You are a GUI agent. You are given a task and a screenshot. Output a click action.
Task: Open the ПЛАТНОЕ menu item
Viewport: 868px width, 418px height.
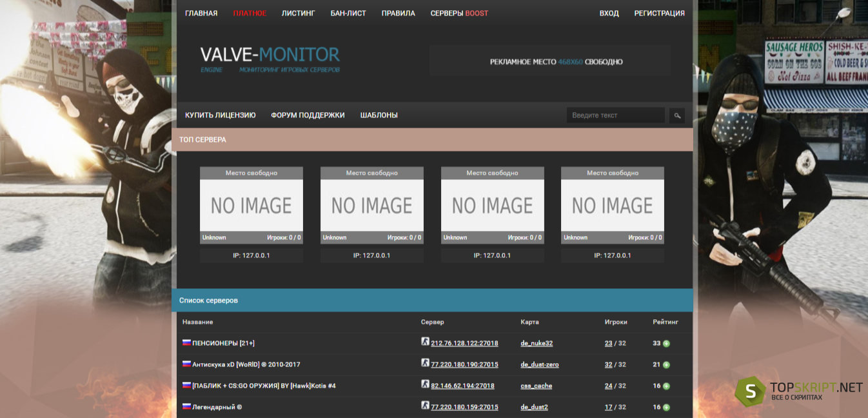pos(250,13)
